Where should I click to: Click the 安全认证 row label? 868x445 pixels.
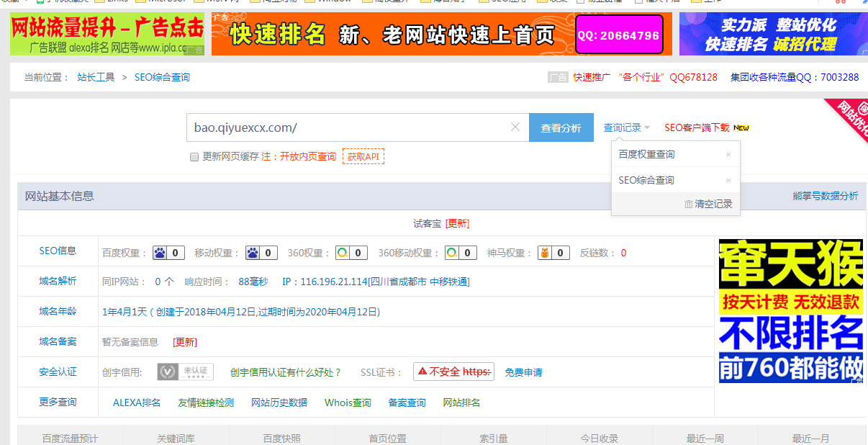click(x=58, y=372)
